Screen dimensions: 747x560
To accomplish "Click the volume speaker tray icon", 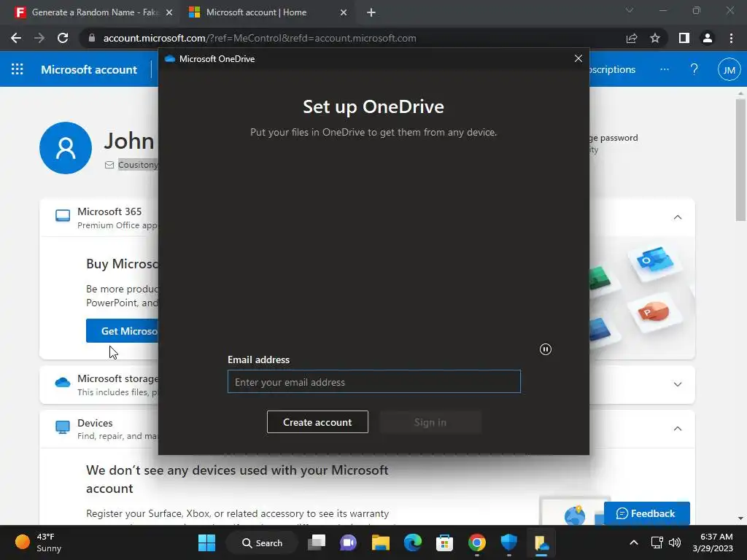I will pos(675,542).
